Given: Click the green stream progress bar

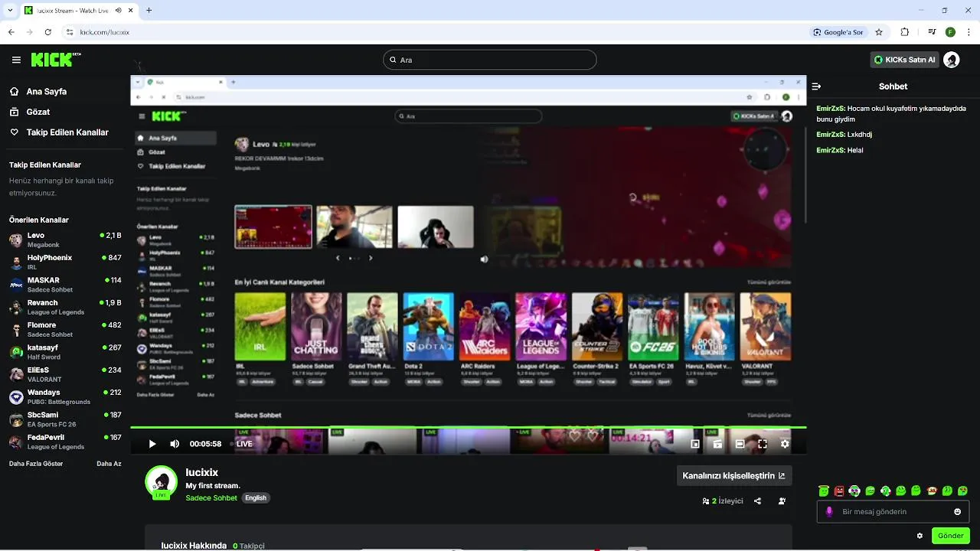Looking at the screenshot, I should [x=468, y=428].
